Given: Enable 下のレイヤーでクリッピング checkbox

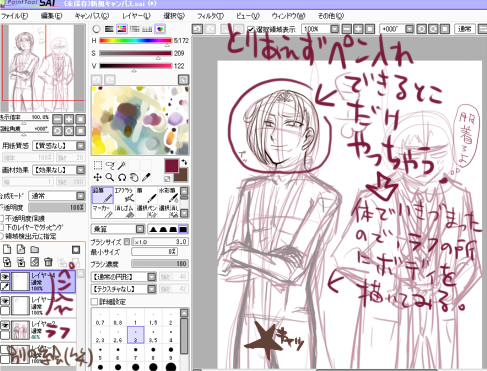Looking at the screenshot, I should click(2, 227).
